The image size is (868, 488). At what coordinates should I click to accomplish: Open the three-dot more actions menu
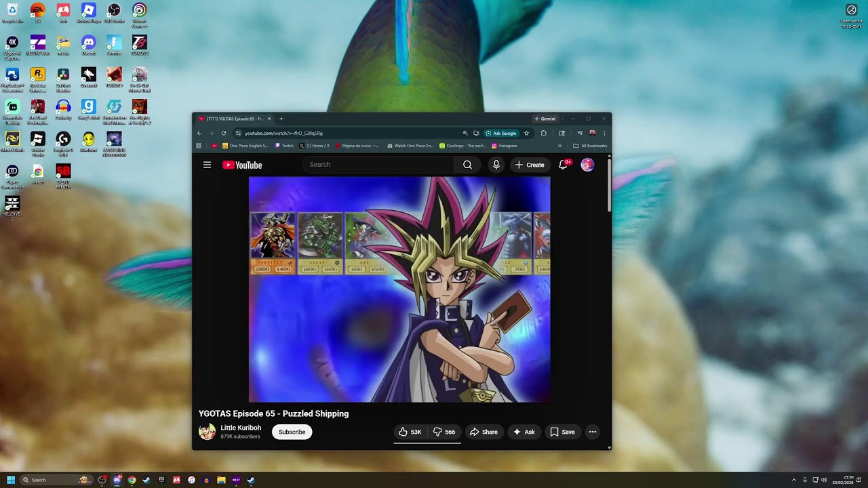593,432
